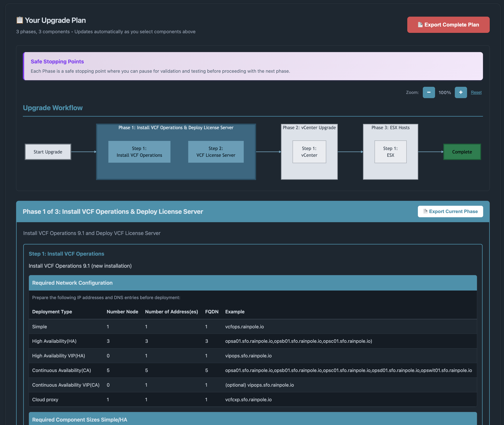
Task: Click the CA example FQDN list cell
Action: pyautogui.click(x=348, y=370)
